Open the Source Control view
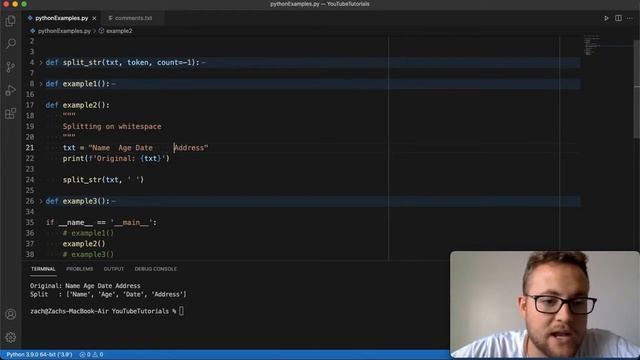The height and width of the screenshot is (360, 640). (11, 67)
